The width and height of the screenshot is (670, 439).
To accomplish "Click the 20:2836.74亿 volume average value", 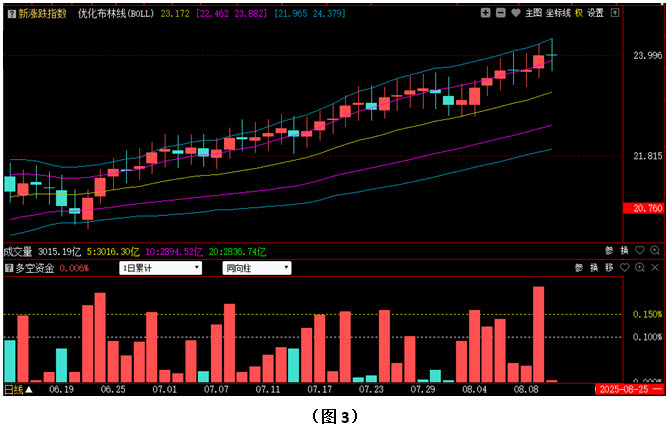I will tap(237, 252).
